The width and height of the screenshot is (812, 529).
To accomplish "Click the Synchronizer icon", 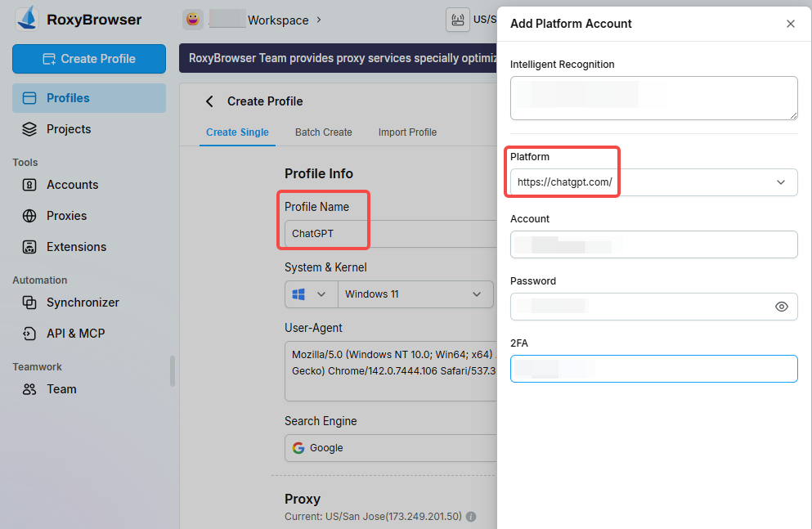I will pos(29,303).
